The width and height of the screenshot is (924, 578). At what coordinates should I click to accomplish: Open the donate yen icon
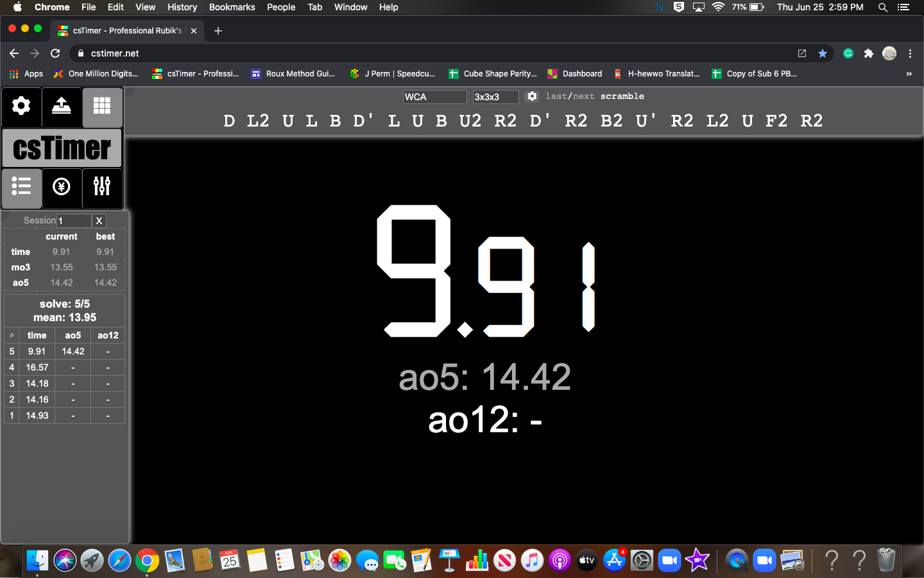click(62, 187)
